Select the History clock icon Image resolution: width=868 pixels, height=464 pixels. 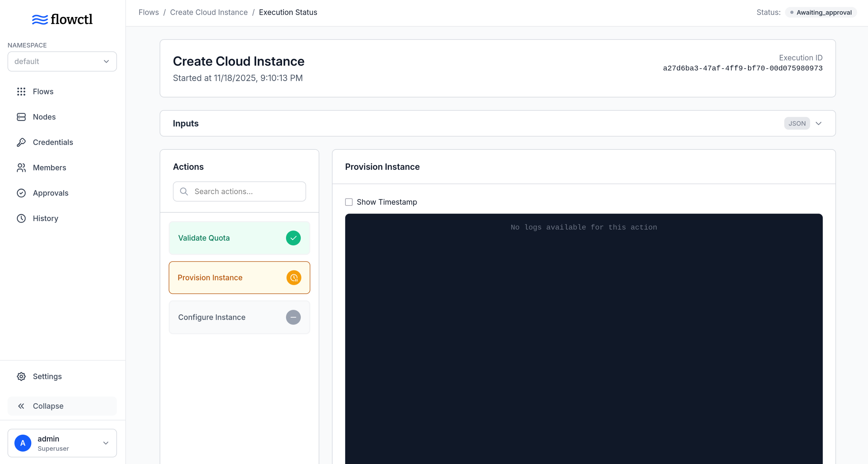21,218
